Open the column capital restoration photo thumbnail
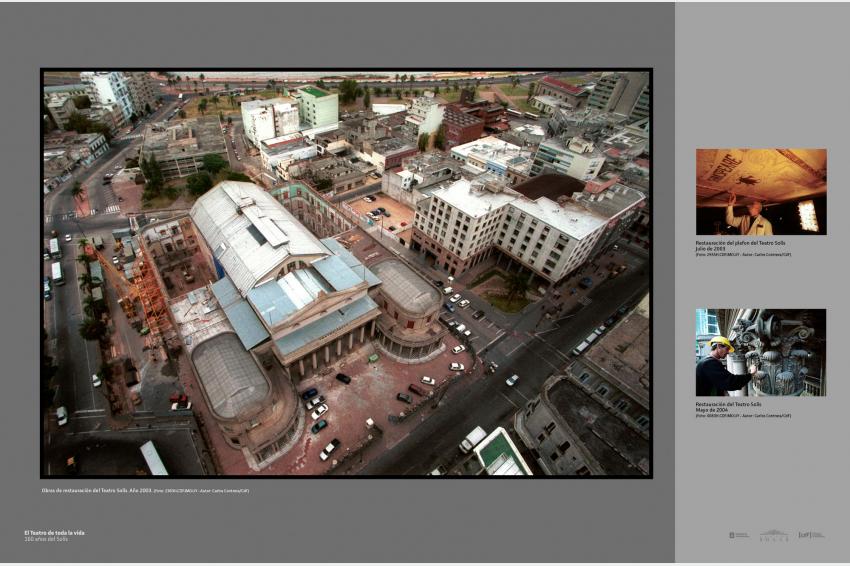Screen dimensions: 850x566 tap(760, 352)
